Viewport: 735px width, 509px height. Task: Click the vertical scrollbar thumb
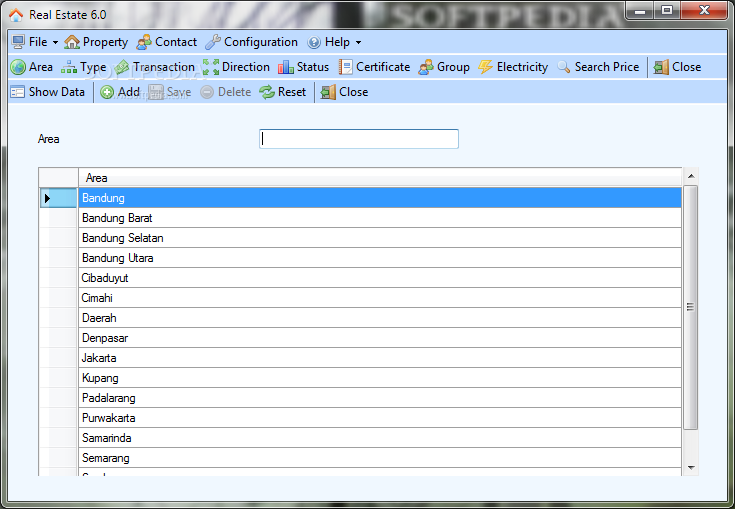690,307
